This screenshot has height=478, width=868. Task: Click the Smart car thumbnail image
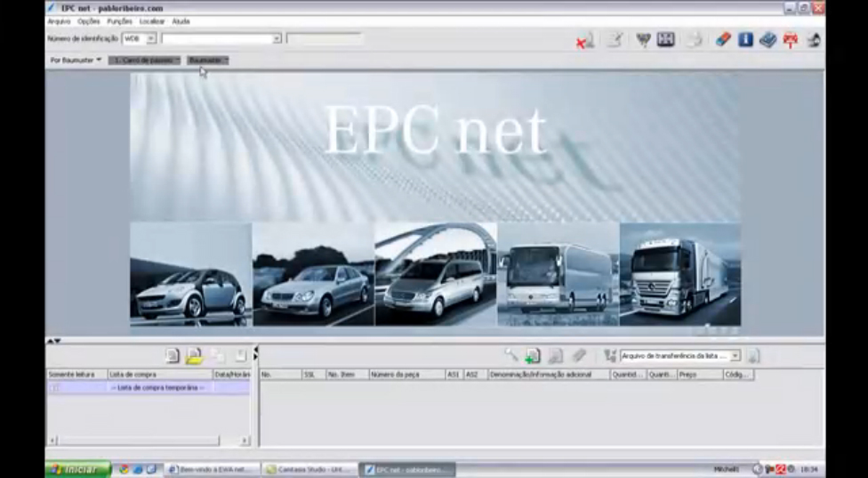(x=190, y=274)
